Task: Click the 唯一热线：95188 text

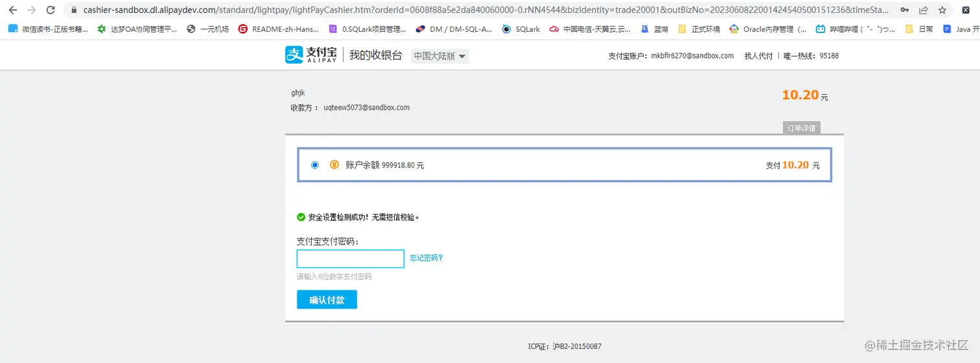Action: 811,56
